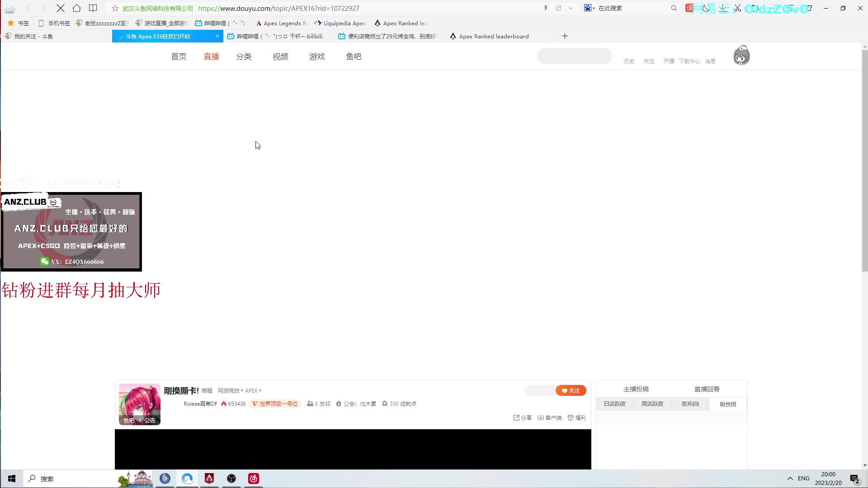Select the 日活跃度 ranking tab

coord(614,404)
